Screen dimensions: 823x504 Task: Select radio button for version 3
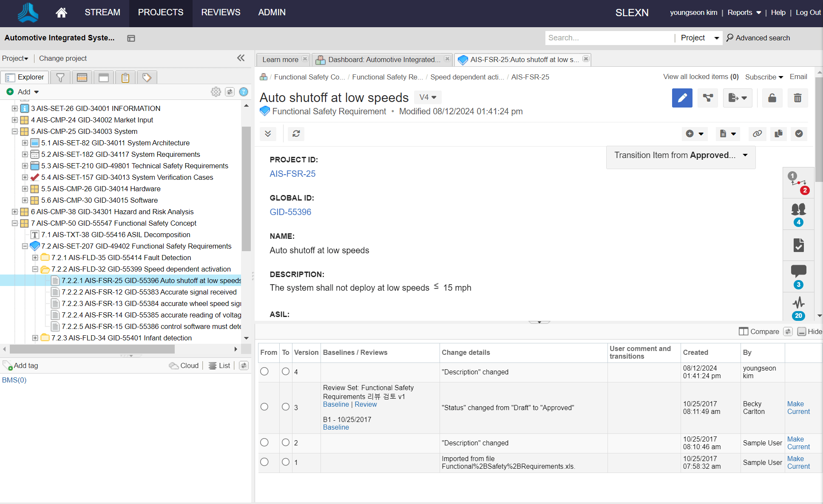pos(284,407)
